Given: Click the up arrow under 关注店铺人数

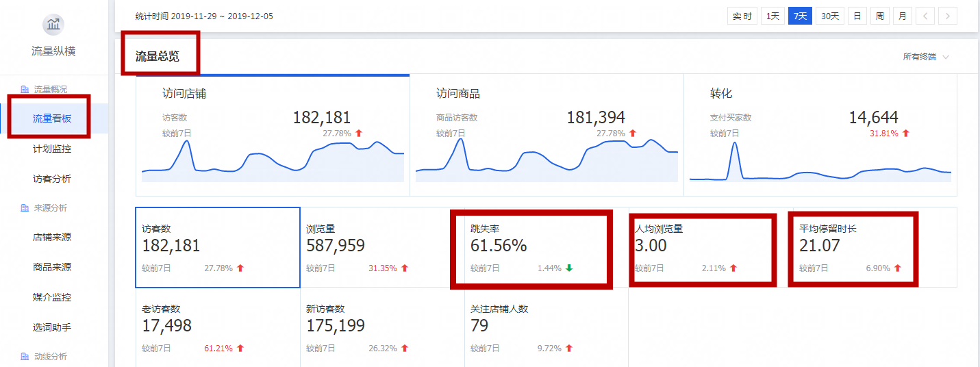Looking at the screenshot, I should pyautogui.click(x=568, y=349).
